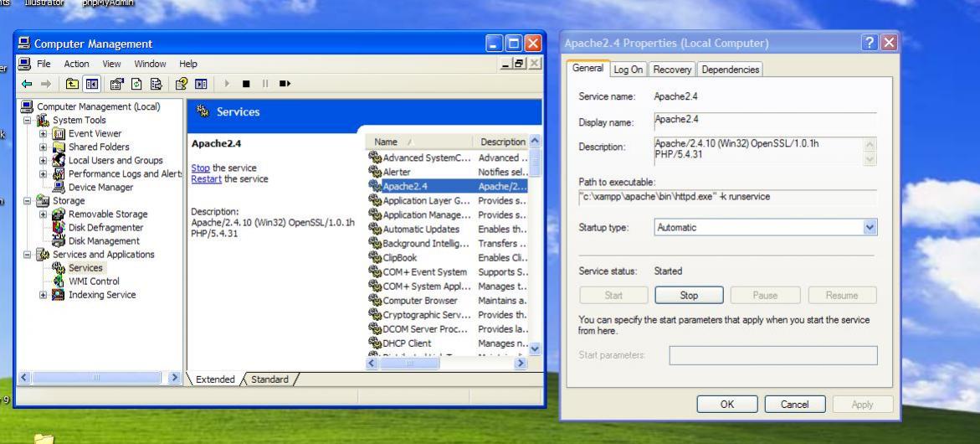This screenshot has width=980, height=444.
Task: Select the COM+ Event System service row
Action: coord(448,272)
